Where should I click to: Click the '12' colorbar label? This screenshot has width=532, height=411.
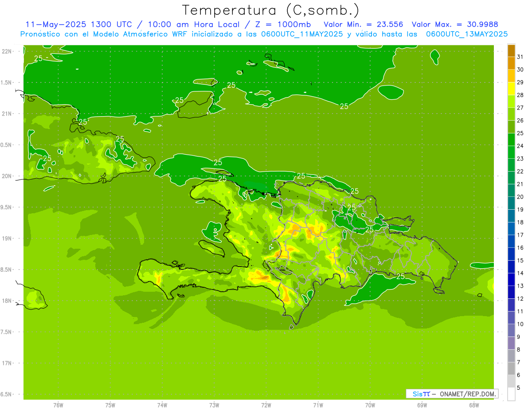520,298
